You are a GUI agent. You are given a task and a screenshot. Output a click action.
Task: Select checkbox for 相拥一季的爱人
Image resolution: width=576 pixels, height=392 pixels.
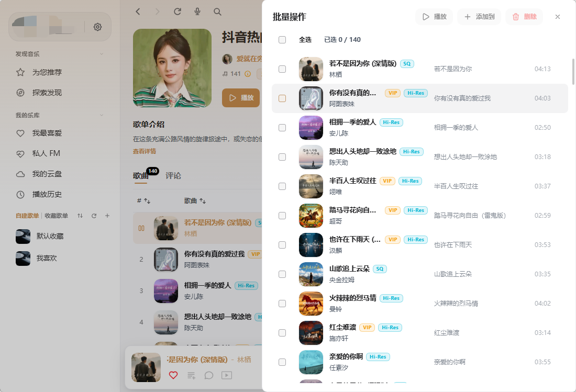click(x=282, y=128)
